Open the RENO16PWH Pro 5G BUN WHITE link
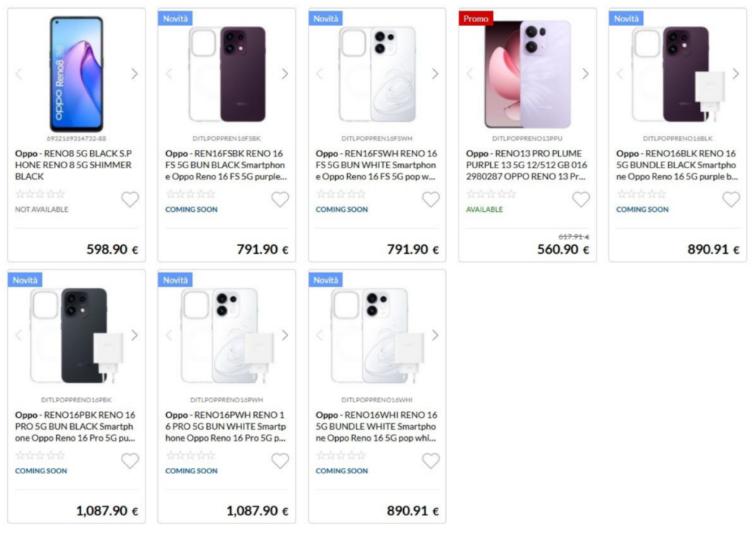The height and width of the screenshot is (533, 756). click(226, 427)
